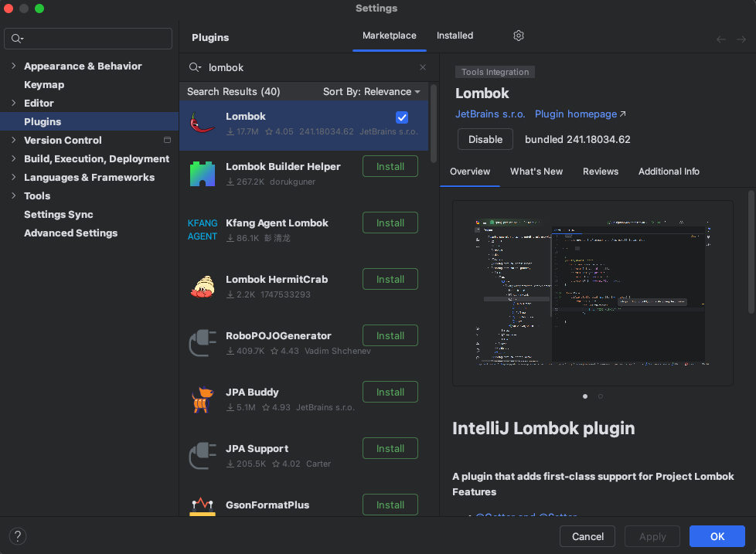Image resolution: width=756 pixels, height=554 pixels.
Task: Install RoboPOJOGenerator plugin
Action: (390, 336)
